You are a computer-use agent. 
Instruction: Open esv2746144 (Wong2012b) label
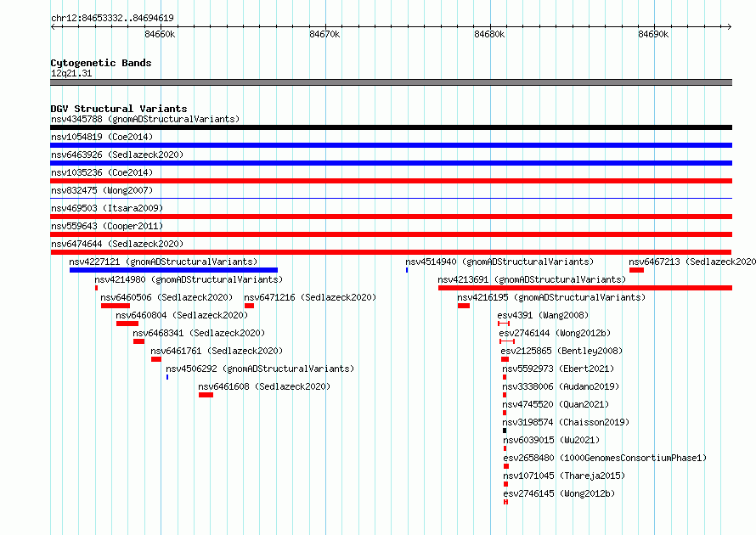click(555, 333)
